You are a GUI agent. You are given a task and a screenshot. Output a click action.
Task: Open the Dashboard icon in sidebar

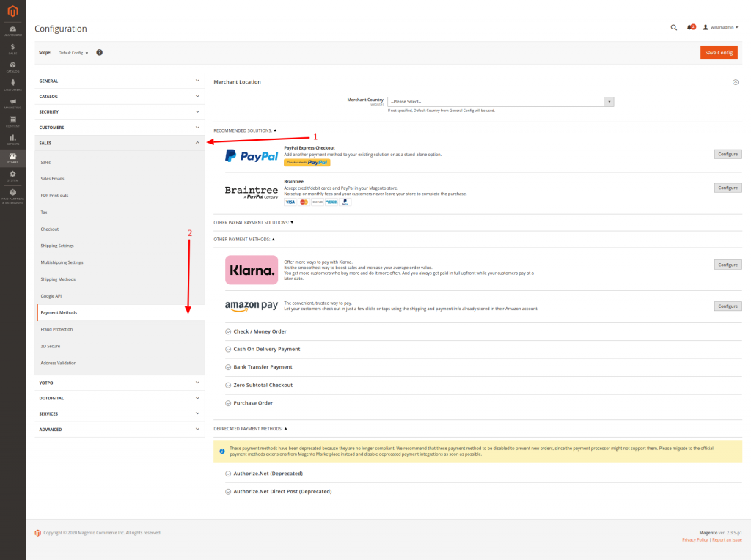12,30
